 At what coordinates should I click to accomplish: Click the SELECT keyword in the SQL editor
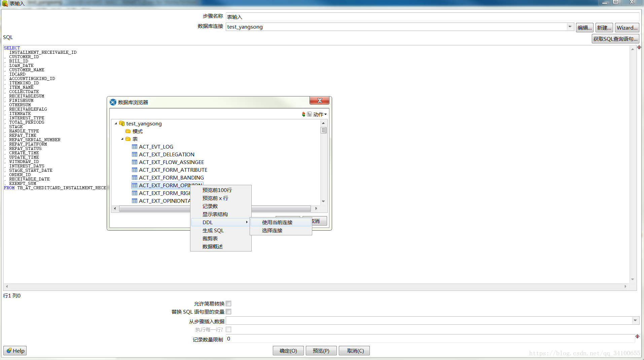pos(12,48)
